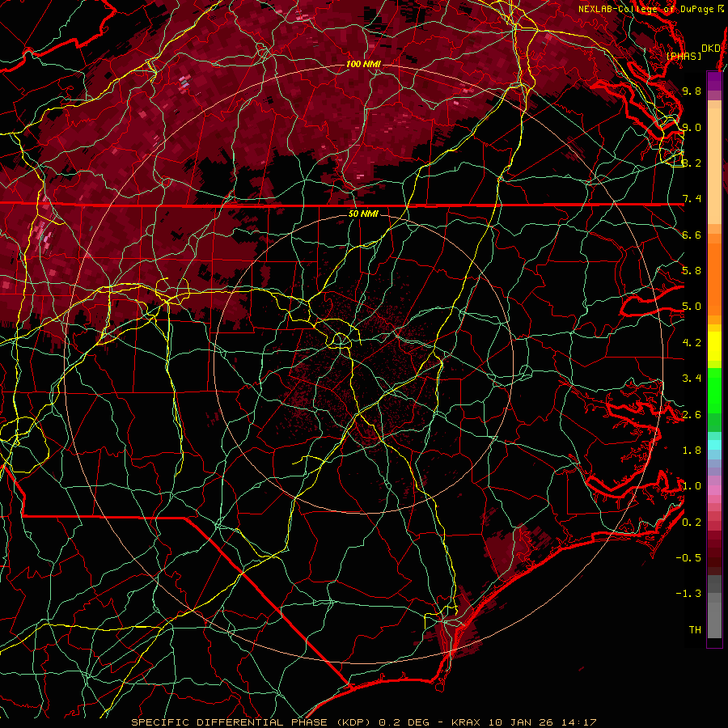Pick the cyan segment of the color bar
The height and width of the screenshot is (728, 728).
[x=714, y=445]
